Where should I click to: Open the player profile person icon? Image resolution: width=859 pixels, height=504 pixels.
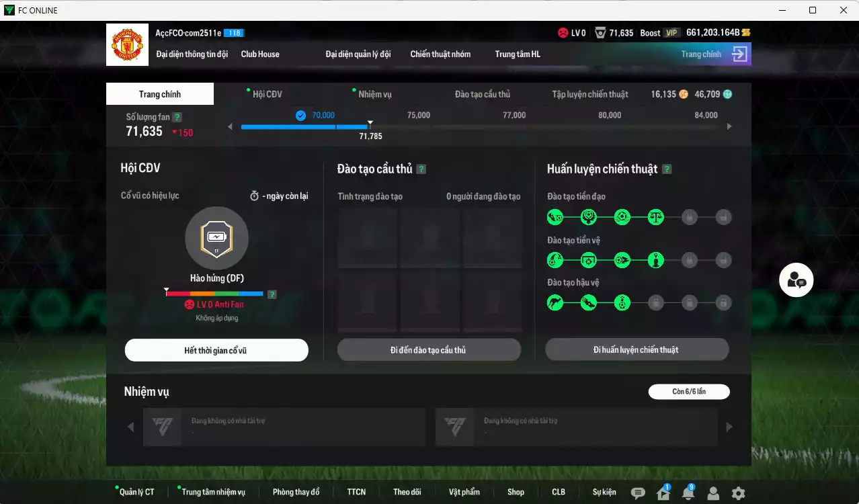point(714,493)
